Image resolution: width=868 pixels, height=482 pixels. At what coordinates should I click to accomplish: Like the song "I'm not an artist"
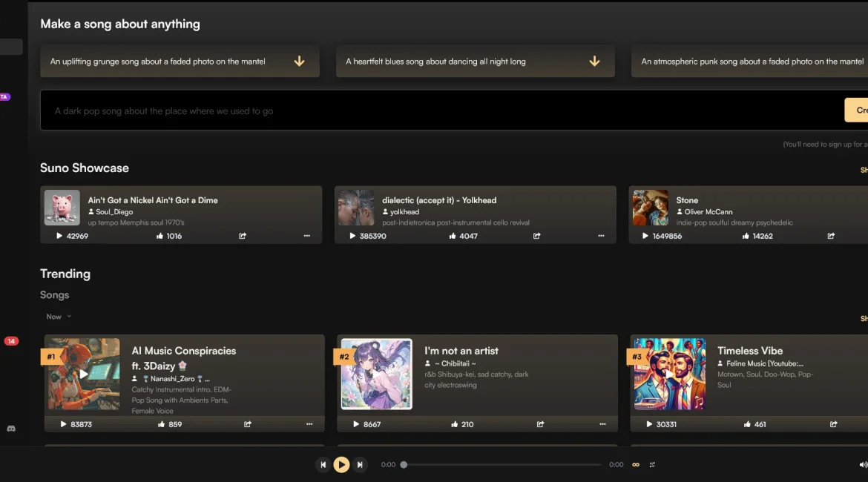[455, 424]
